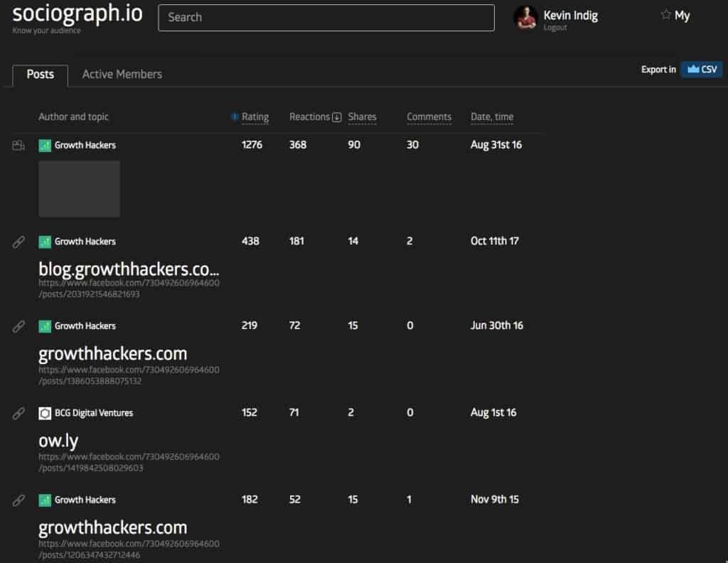Sort by the Reactions column
This screenshot has width=728, height=563.
point(309,117)
